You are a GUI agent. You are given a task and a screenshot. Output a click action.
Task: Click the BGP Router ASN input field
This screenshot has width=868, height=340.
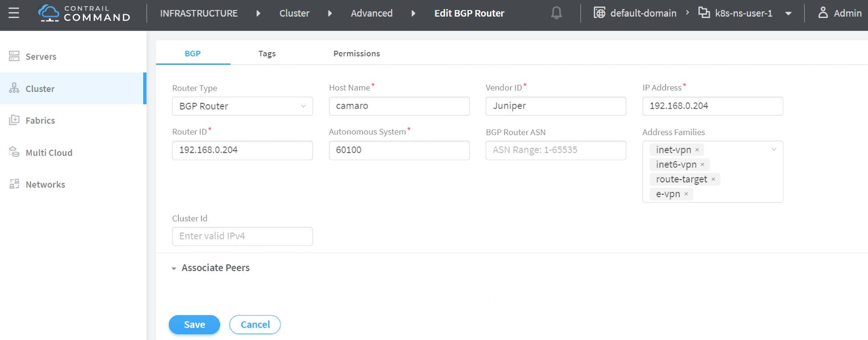[x=556, y=150]
